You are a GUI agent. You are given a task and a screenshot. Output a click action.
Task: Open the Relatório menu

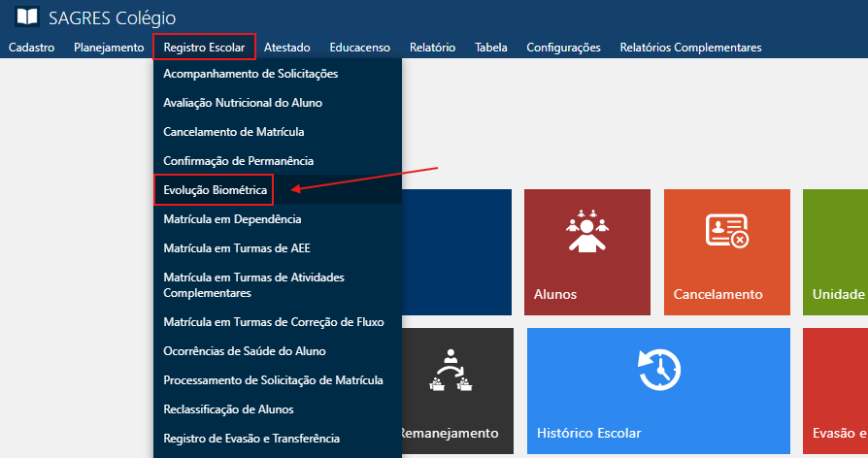click(x=432, y=48)
